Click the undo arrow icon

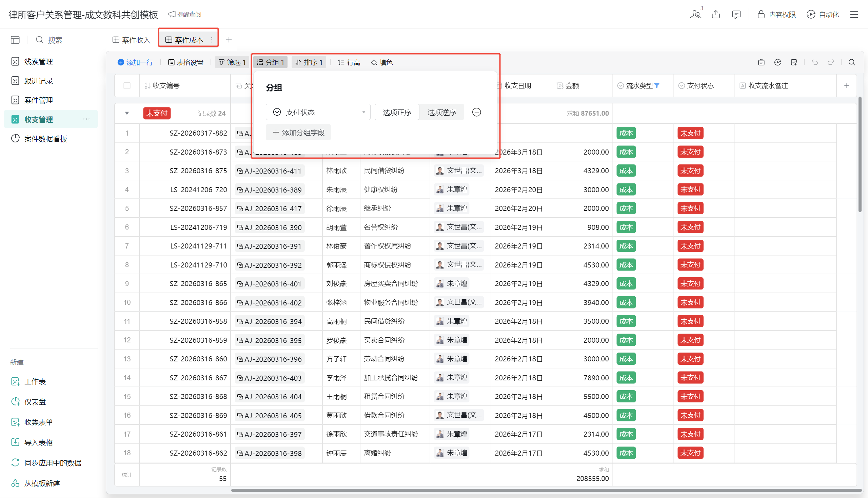click(815, 62)
